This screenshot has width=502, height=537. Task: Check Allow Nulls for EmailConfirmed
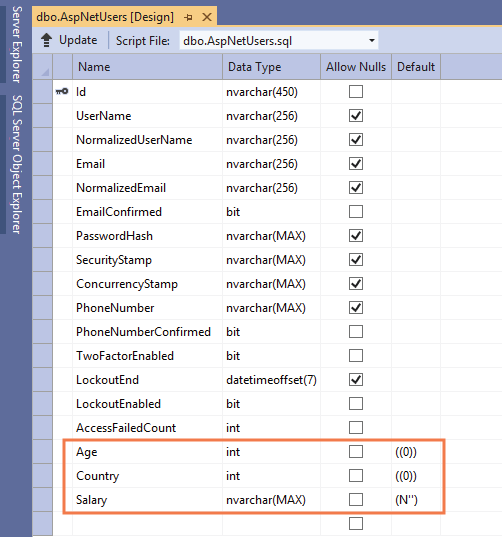(x=356, y=211)
